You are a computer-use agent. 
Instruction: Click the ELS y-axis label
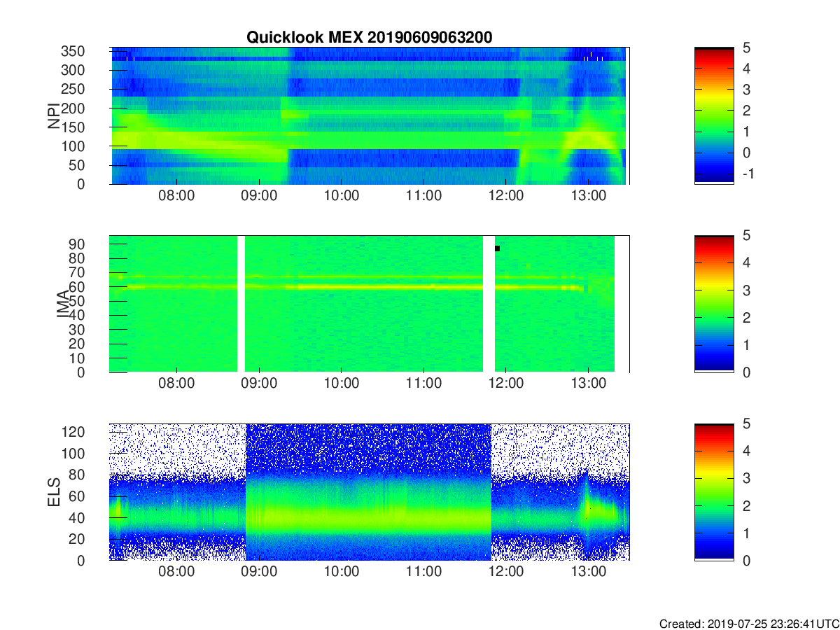point(53,491)
